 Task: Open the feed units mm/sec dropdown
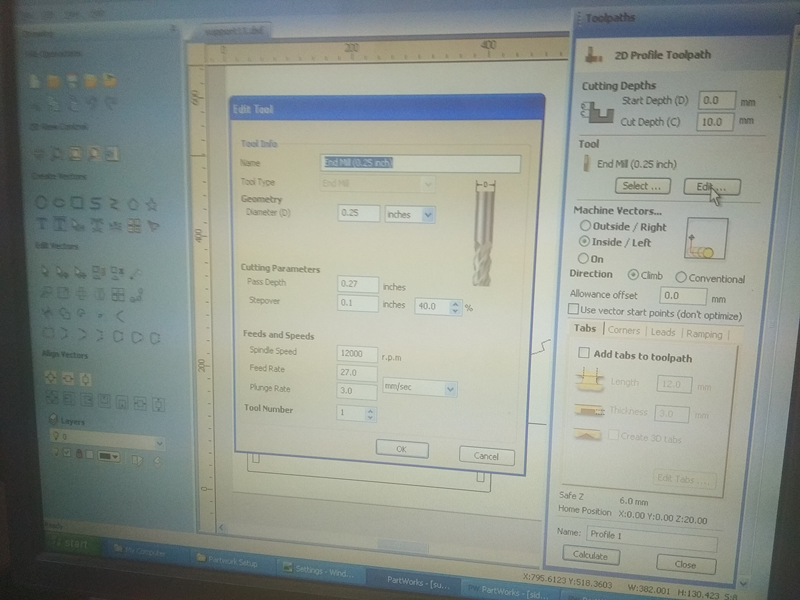click(449, 389)
